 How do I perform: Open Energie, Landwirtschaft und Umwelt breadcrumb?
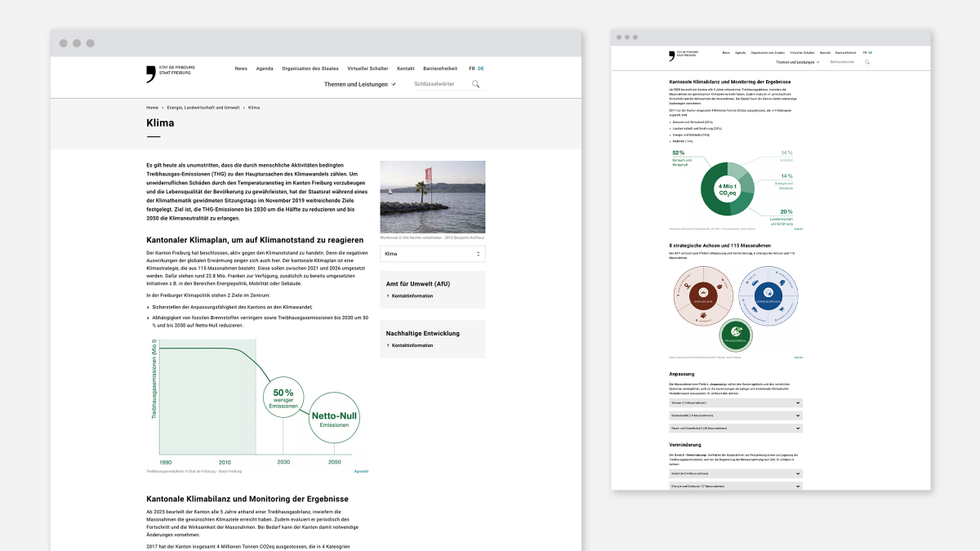point(203,108)
